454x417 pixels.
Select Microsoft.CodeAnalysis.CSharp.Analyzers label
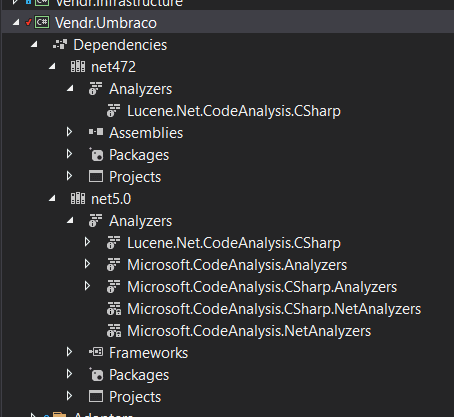point(262,287)
